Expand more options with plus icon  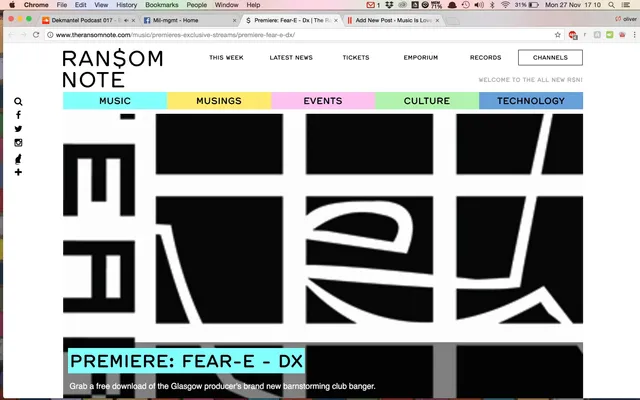tap(18, 172)
